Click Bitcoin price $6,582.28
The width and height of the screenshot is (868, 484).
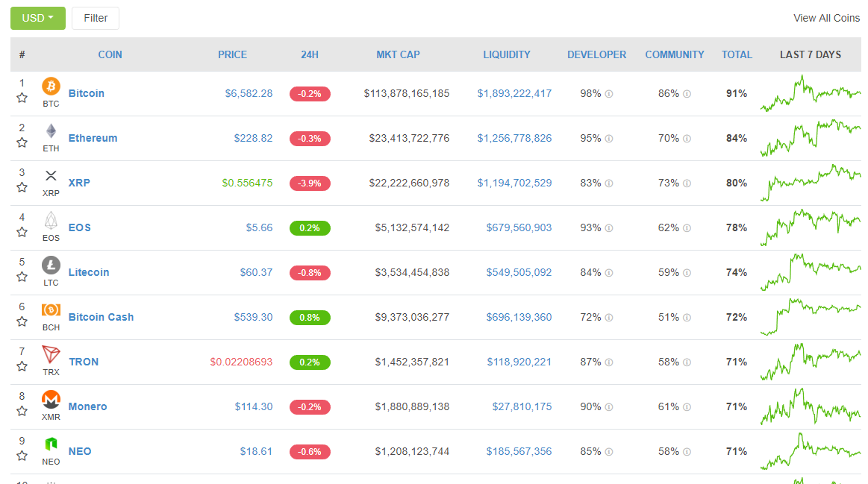click(x=249, y=93)
